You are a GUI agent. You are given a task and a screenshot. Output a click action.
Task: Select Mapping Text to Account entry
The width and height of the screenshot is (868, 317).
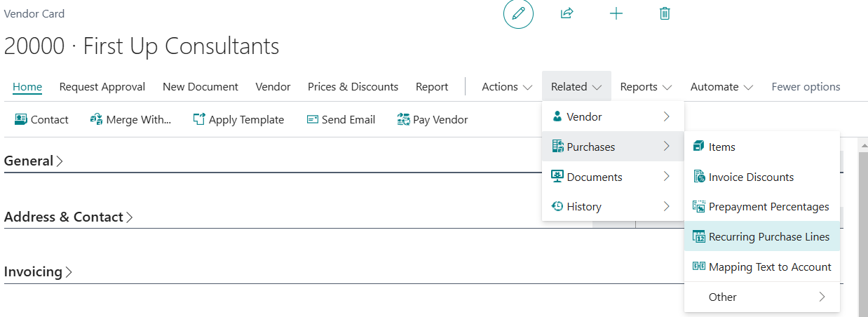(x=762, y=267)
